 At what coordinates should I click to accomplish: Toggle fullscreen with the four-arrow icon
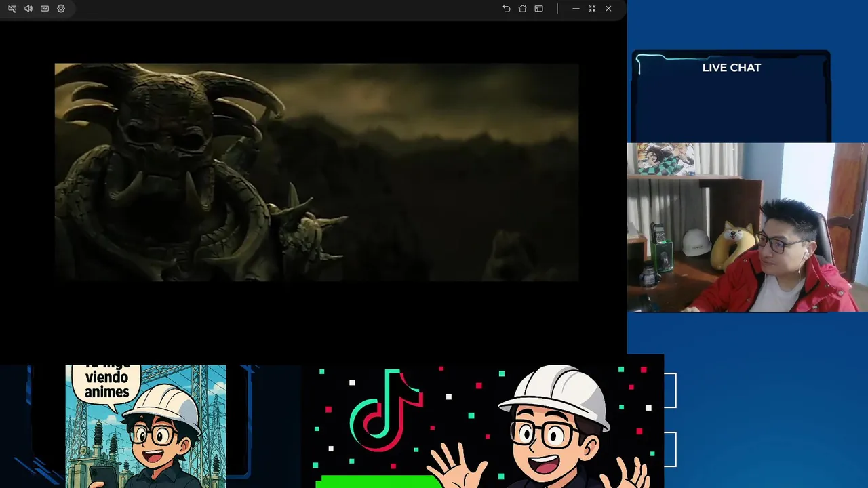pyautogui.click(x=592, y=9)
